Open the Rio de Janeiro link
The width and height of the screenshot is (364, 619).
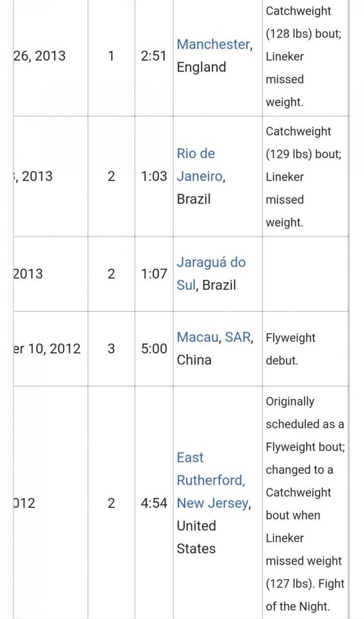click(199, 165)
